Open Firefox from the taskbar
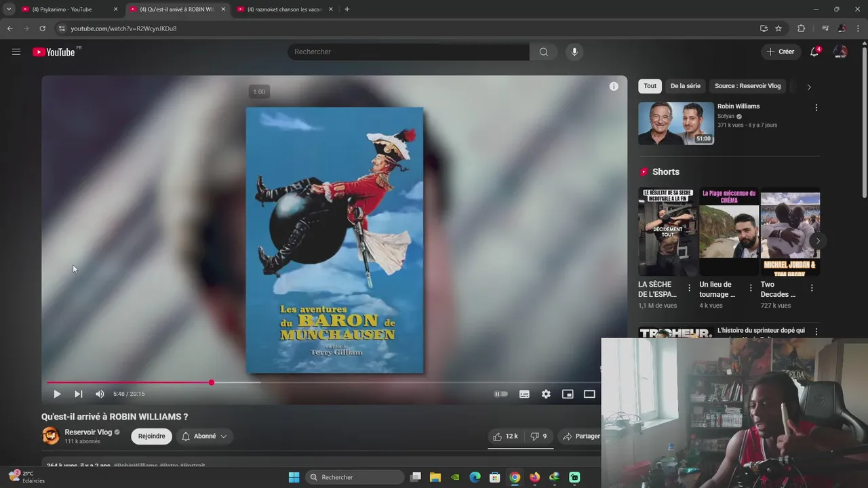Screen dimensions: 868x488 534,477
